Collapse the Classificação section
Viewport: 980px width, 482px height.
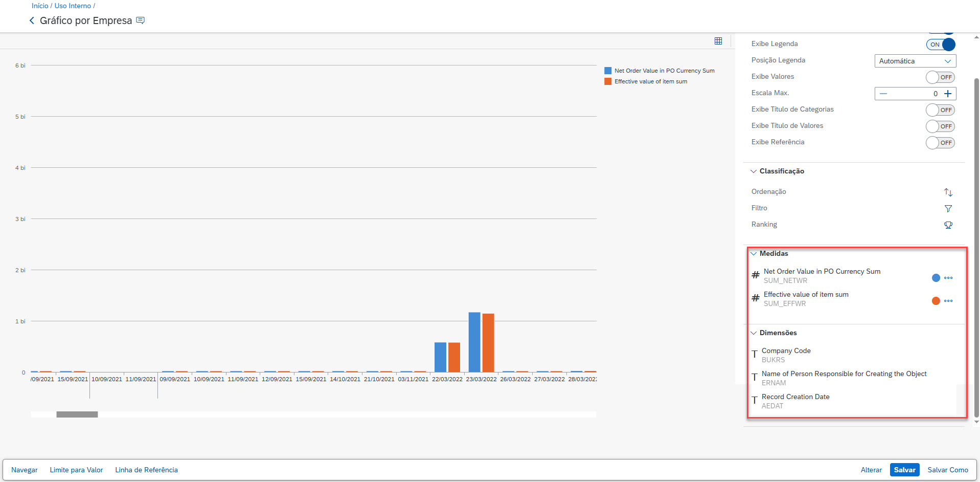tap(754, 171)
